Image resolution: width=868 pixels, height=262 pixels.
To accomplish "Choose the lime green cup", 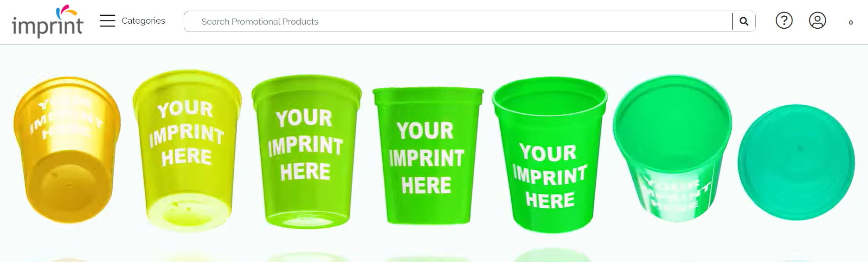I will coord(306,152).
